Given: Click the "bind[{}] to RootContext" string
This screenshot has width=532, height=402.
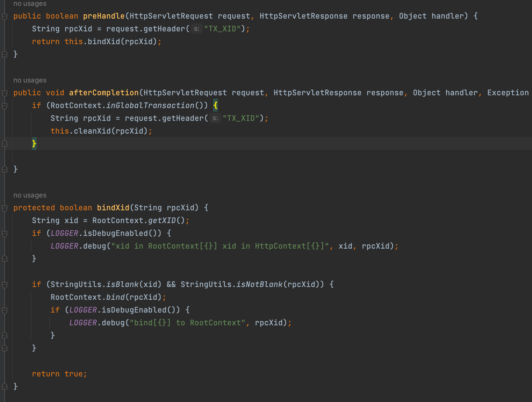Looking at the screenshot, I should pos(188,323).
